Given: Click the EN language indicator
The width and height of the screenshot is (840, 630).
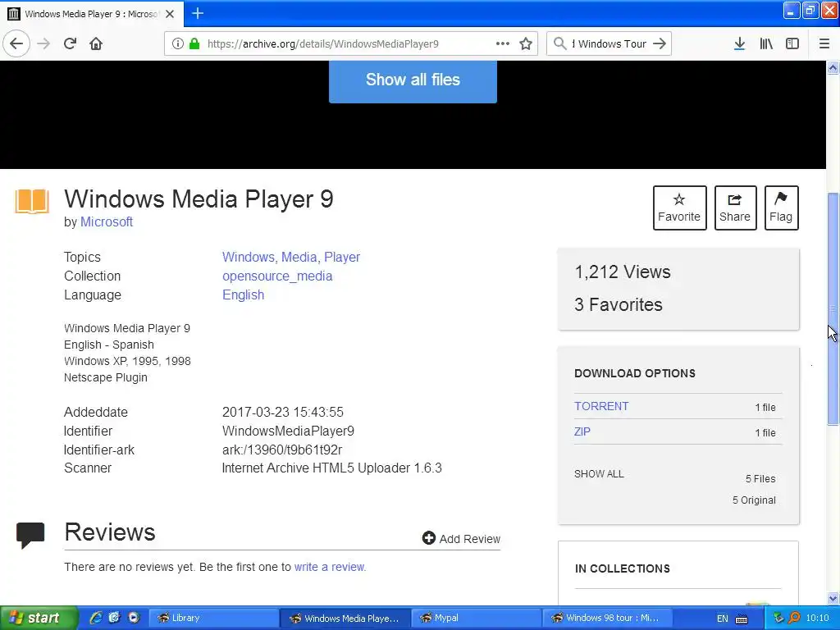Looking at the screenshot, I should (x=722, y=619).
